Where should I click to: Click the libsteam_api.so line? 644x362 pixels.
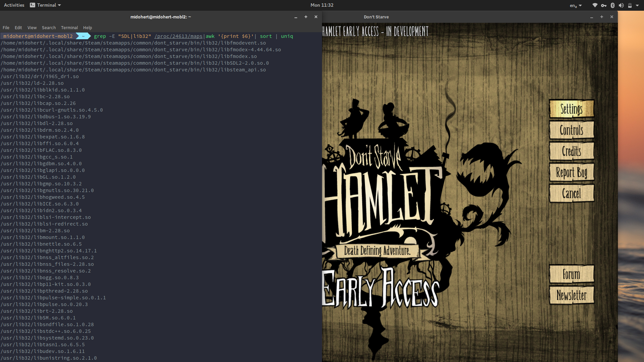(x=133, y=70)
